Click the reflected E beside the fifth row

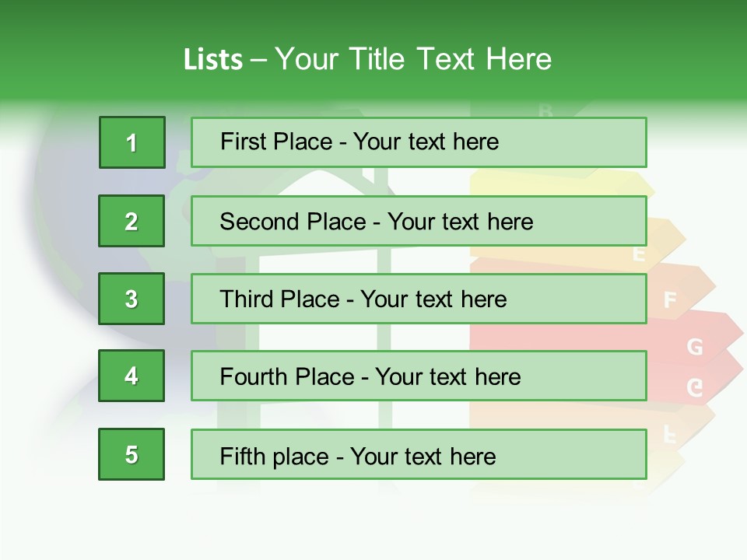click(669, 434)
